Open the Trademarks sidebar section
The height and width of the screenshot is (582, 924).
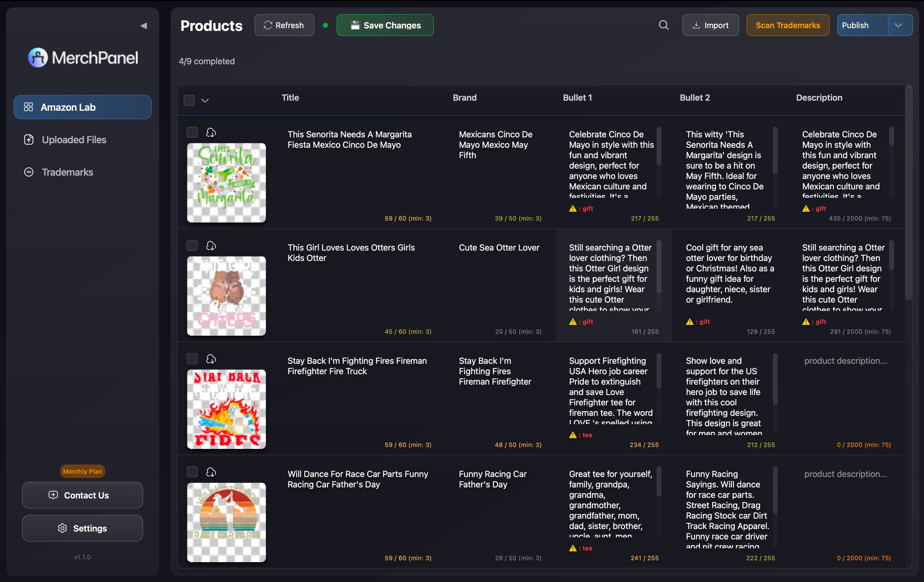tap(67, 172)
